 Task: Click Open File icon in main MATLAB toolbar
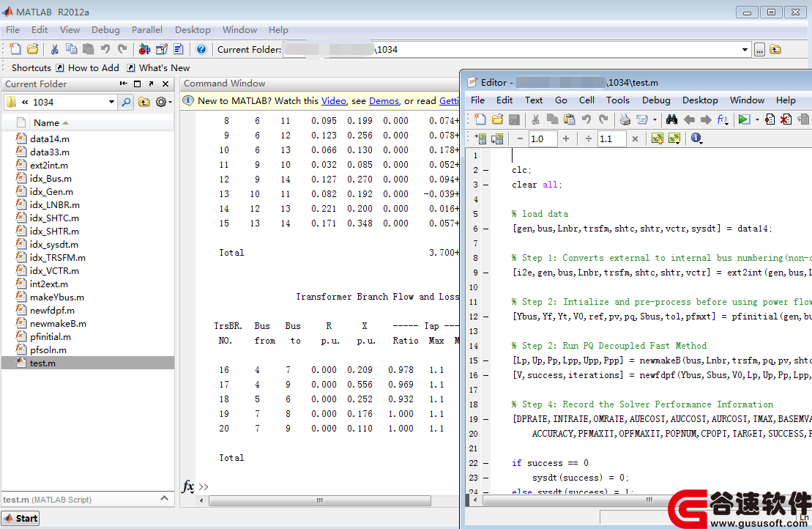click(33, 49)
